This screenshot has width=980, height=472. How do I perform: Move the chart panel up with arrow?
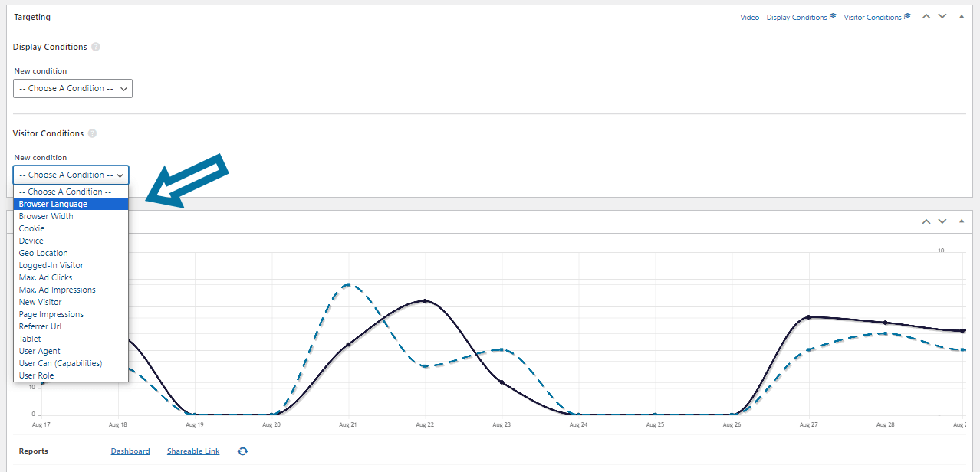pos(926,221)
